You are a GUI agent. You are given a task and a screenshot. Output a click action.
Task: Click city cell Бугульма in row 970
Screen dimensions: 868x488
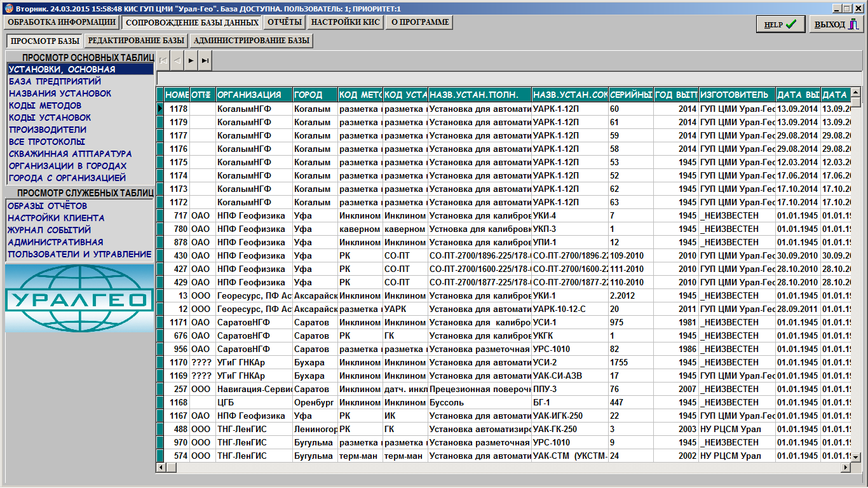point(315,442)
